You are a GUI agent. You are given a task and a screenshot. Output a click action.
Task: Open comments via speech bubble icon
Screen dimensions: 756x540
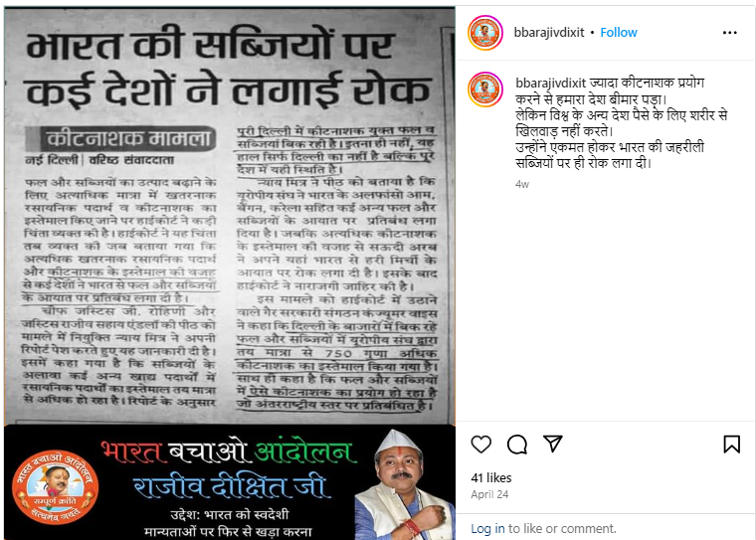(517, 445)
